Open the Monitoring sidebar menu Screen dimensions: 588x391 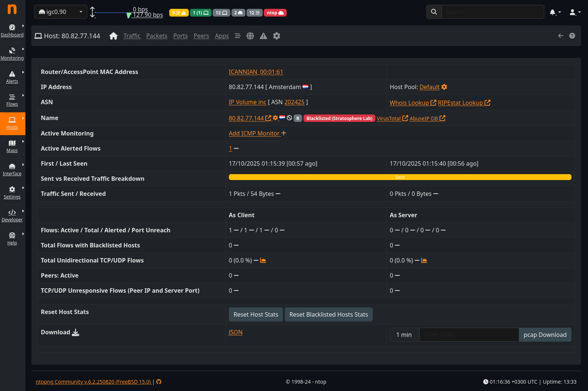12,54
